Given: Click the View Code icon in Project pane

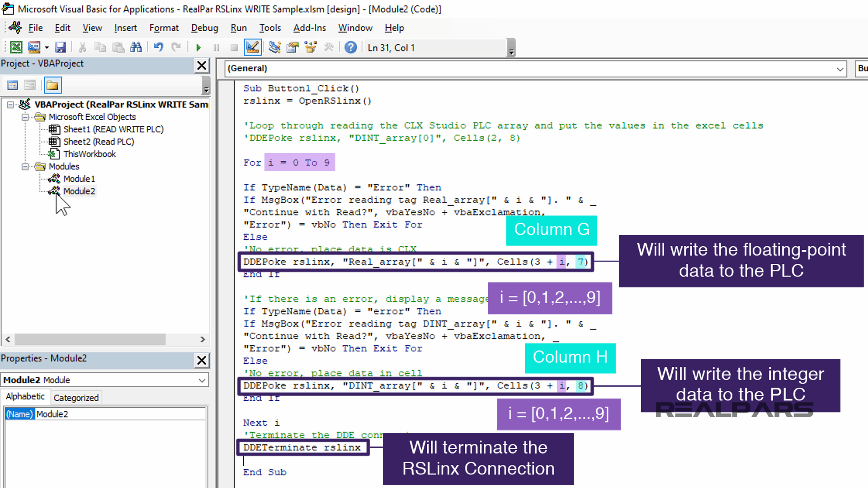Looking at the screenshot, I should [x=12, y=85].
